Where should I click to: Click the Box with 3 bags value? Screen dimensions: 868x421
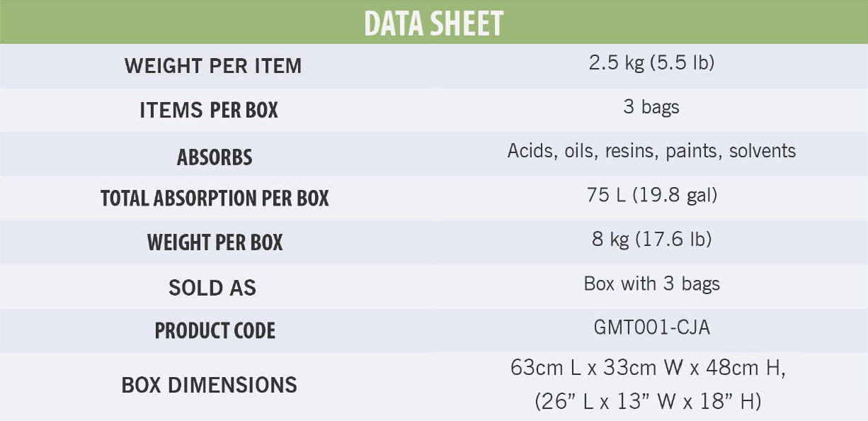[x=651, y=284]
